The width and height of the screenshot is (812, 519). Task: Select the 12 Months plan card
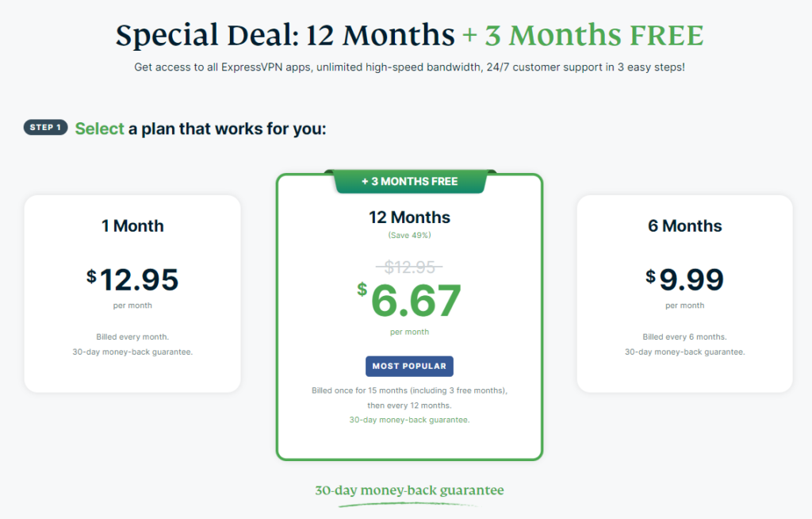(x=409, y=317)
